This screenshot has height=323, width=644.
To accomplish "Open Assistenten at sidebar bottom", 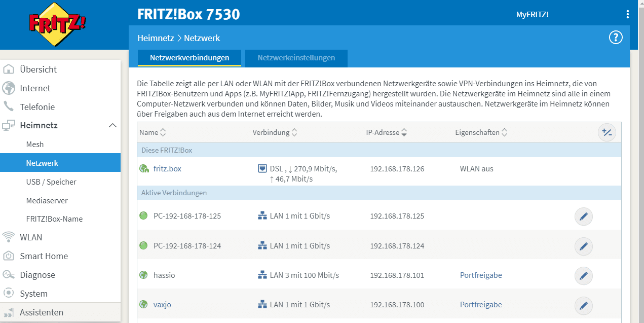I will [42, 312].
